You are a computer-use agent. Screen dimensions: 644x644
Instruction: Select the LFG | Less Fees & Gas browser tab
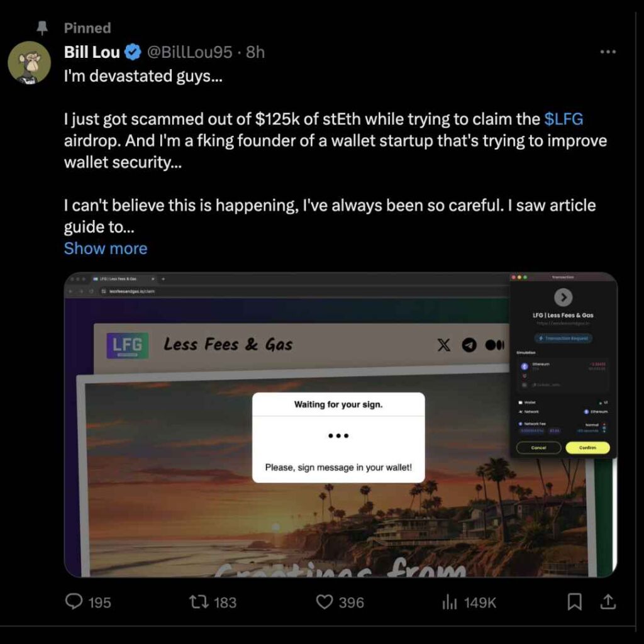tap(119, 279)
